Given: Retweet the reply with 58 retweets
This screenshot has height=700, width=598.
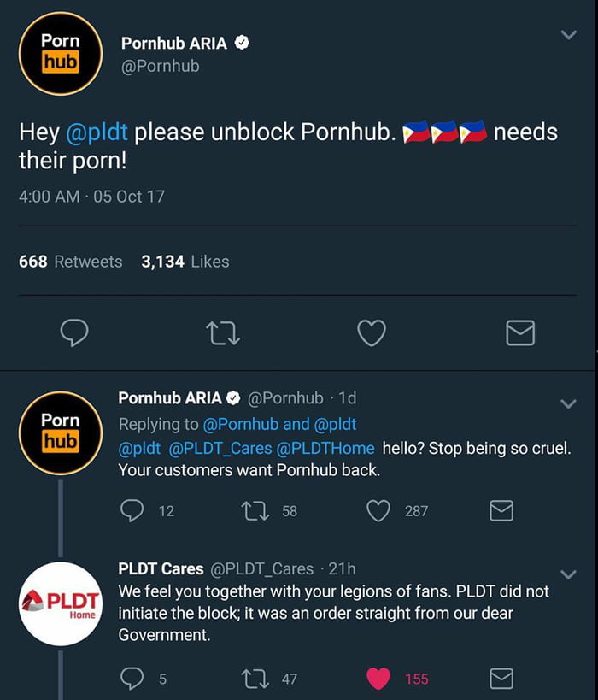Looking at the screenshot, I should click(x=255, y=510).
